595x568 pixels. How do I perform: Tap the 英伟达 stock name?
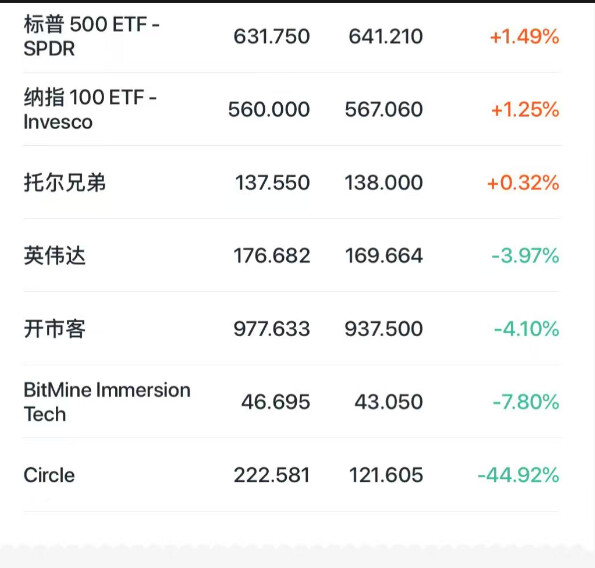point(55,255)
